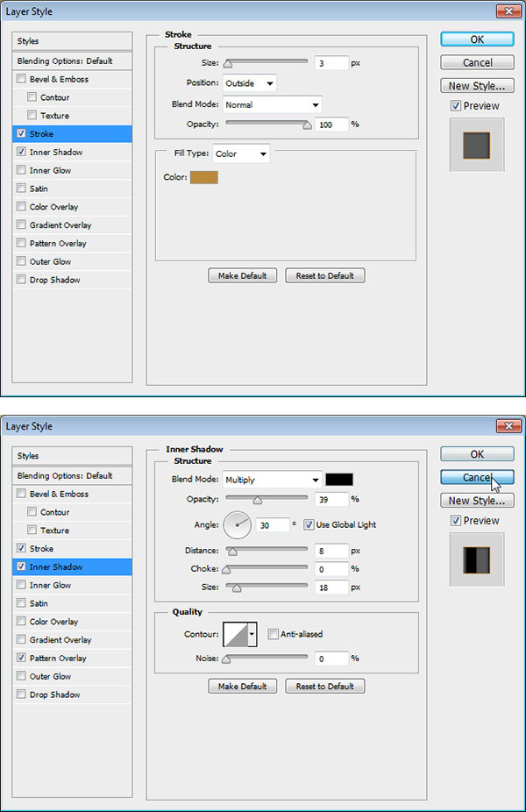This screenshot has height=812, width=526.
Task: Enable Satin effect in upper dialog
Action: [21, 188]
